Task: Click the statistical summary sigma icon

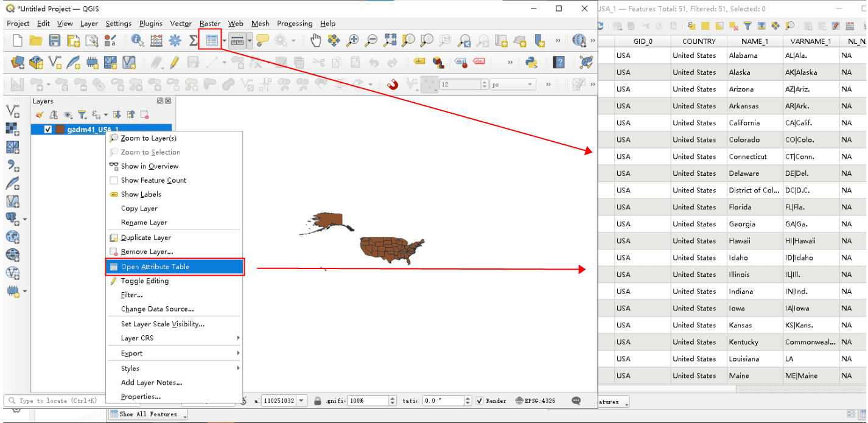Action: [x=194, y=41]
